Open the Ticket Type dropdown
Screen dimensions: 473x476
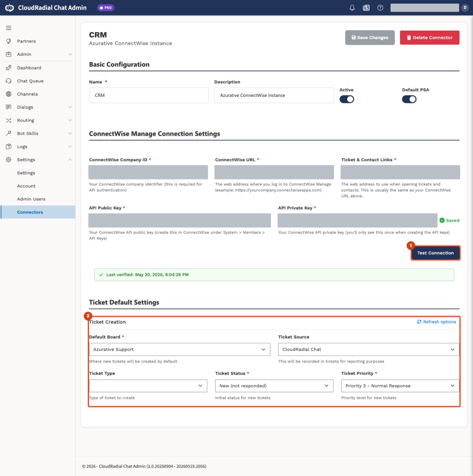[x=148, y=386]
